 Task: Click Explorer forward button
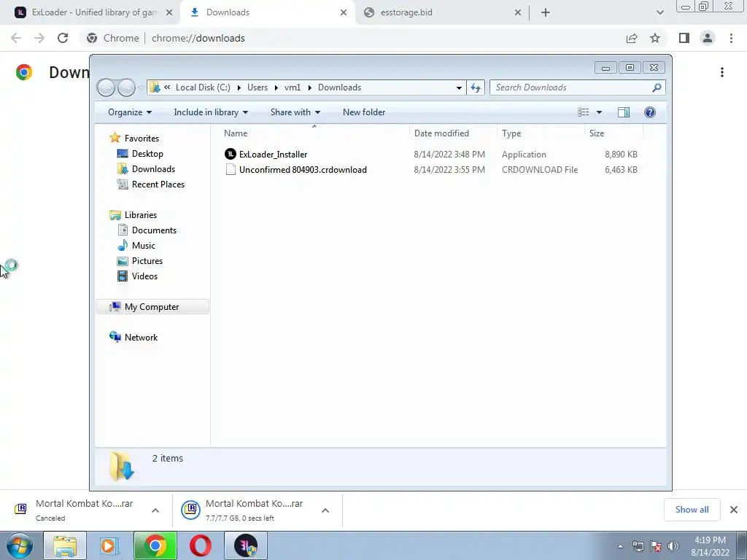[126, 87]
